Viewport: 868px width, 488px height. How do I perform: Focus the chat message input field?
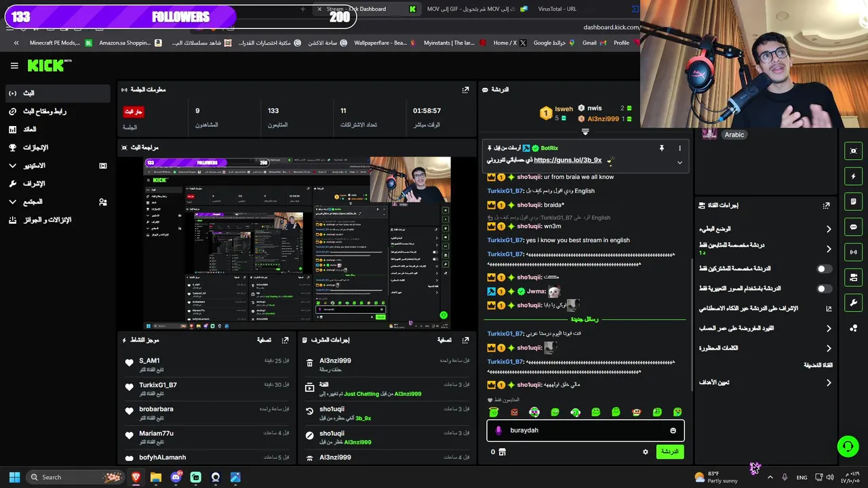point(585,430)
